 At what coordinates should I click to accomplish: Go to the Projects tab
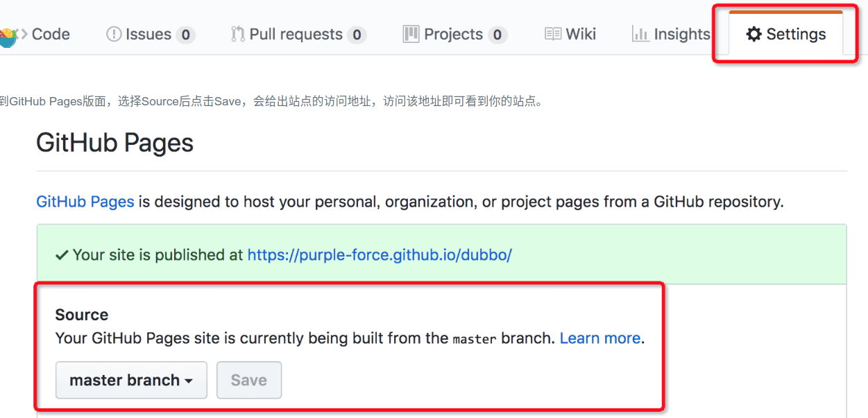click(454, 34)
